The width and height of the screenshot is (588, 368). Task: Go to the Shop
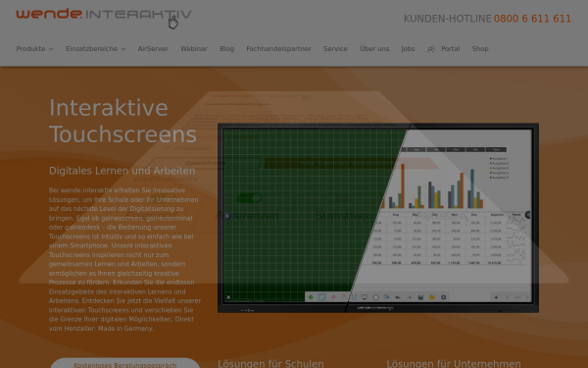tap(480, 49)
